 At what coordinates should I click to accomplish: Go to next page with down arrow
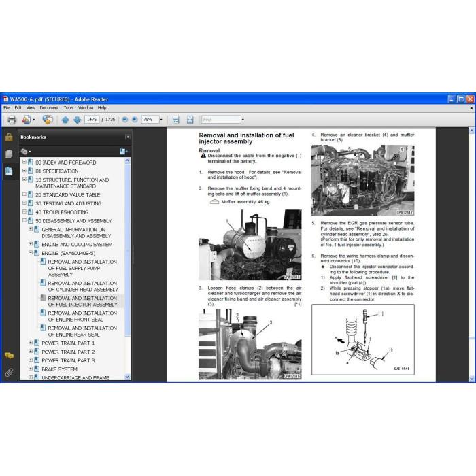[x=77, y=120]
